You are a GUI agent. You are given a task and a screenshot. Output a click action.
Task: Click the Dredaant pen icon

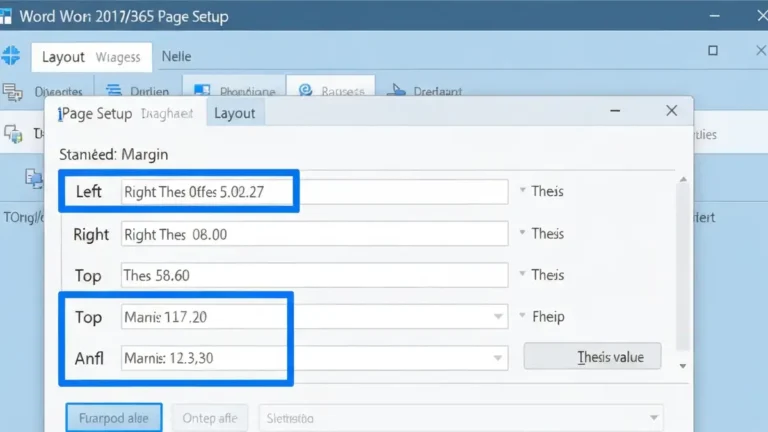pos(397,90)
